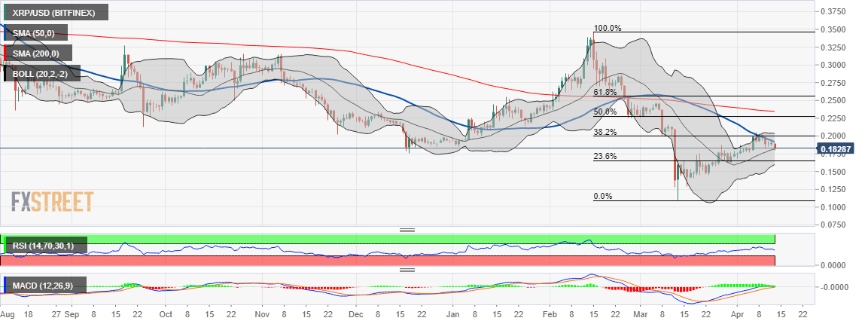The height and width of the screenshot is (324, 868).
Task: Grab the pane divider handle above RSI
Action: tap(407, 230)
